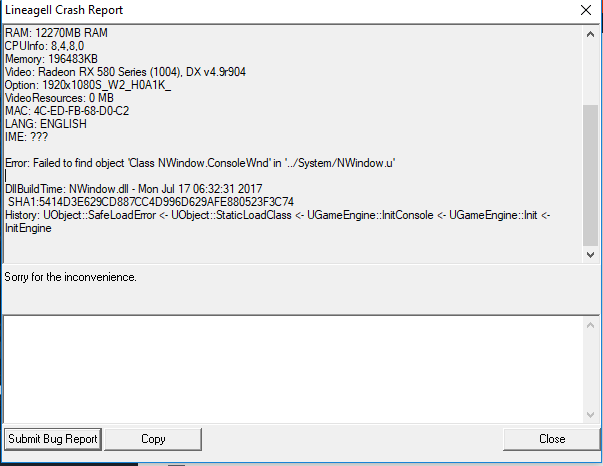603x466 pixels.
Task: Click the SHA1 hash line
Action: [x=151, y=201]
